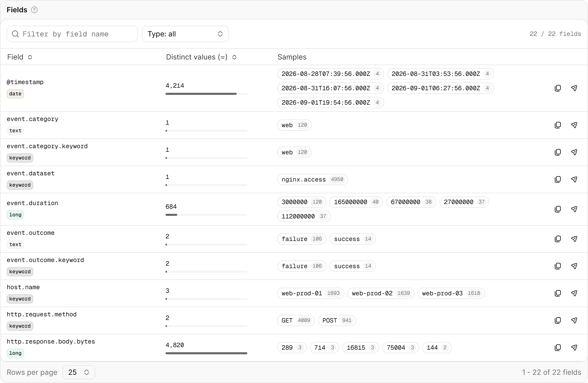Click send icon for host.name row
The width and height of the screenshot is (588, 383).
(x=574, y=293)
